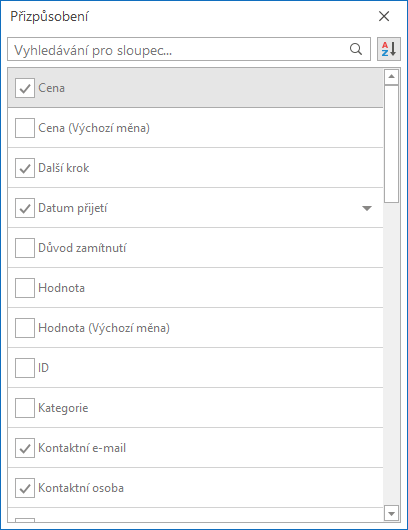Image resolution: width=408 pixels, height=530 pixels.
Task: Enable the Hodnota checkbox
Action: [x=25, y=288]
